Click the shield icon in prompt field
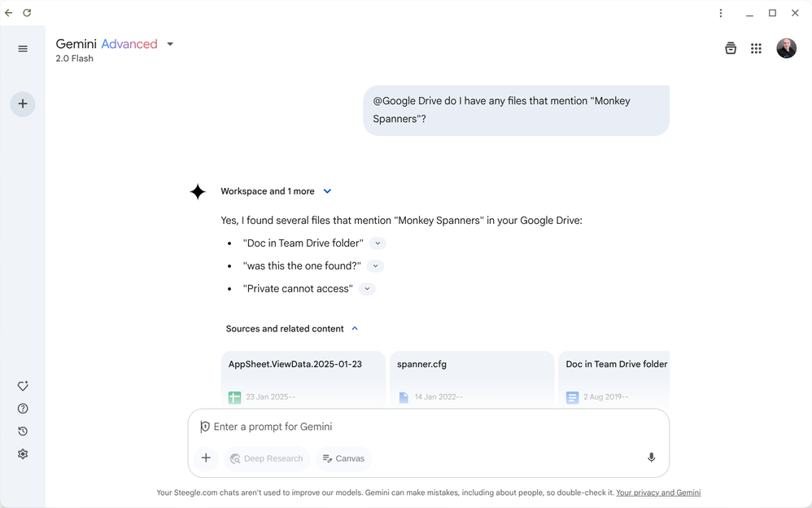Image resolution: width=812 pixels, height=508 pixels. coord(205,427)
